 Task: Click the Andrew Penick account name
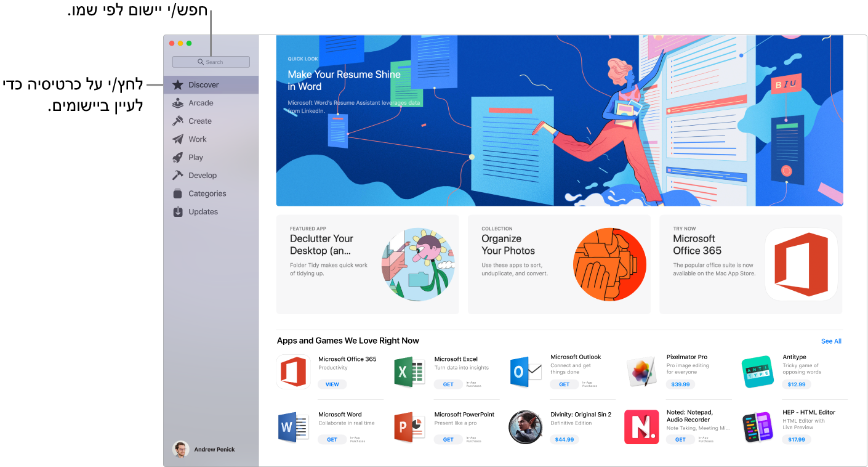click(214, 450)
